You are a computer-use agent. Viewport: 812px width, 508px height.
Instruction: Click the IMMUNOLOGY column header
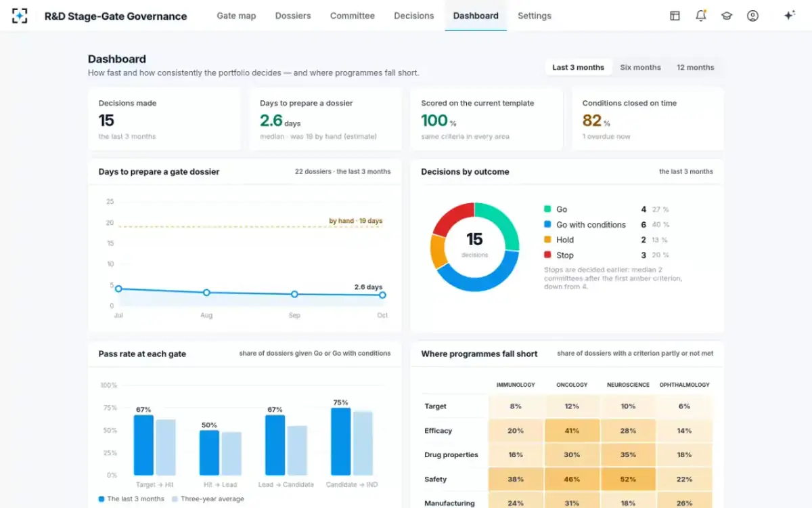516,385
